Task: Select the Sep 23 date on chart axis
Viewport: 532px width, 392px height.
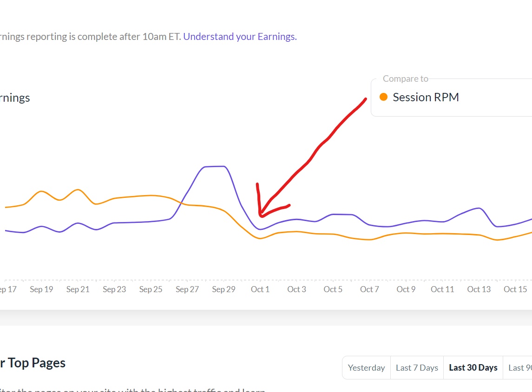Action: (114, 289)
